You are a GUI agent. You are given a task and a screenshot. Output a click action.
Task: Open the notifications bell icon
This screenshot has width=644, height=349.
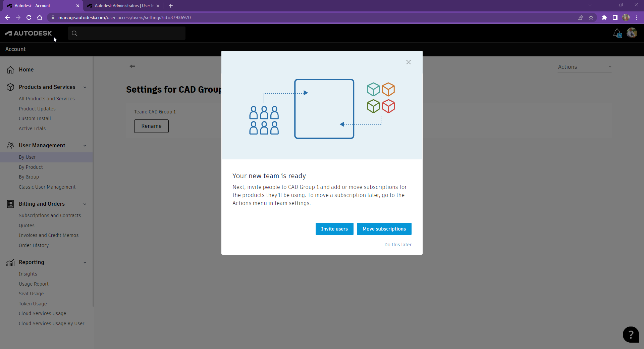pos(617,33)
